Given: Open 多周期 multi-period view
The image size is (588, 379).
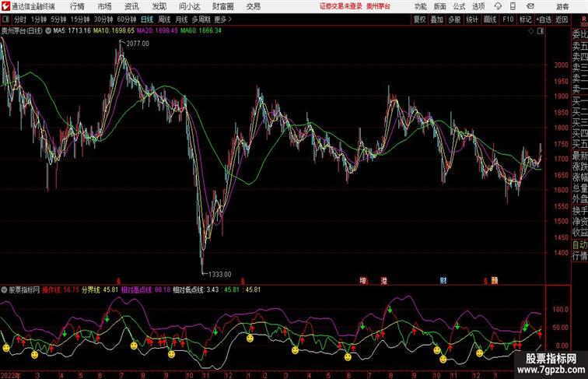Looking at the screenshot, I should point(201,19).
